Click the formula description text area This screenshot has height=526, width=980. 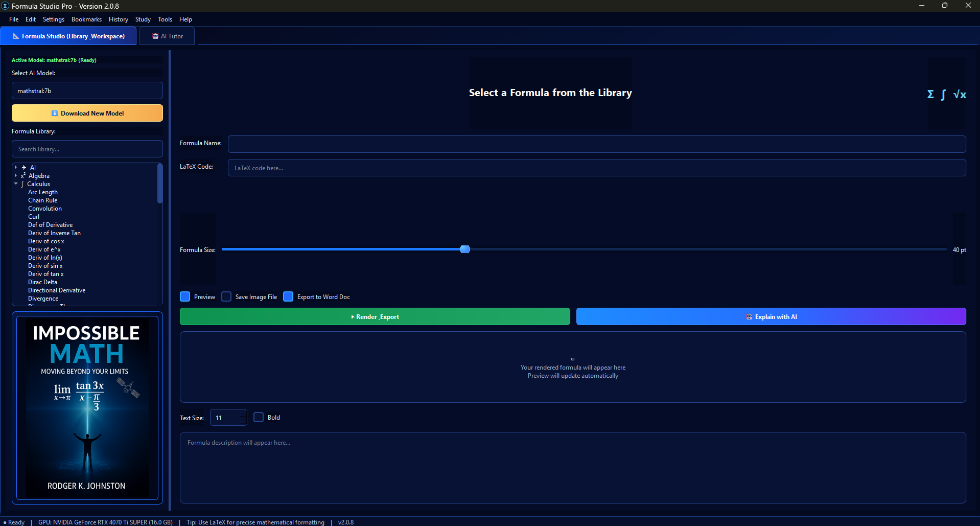[573, 468]
